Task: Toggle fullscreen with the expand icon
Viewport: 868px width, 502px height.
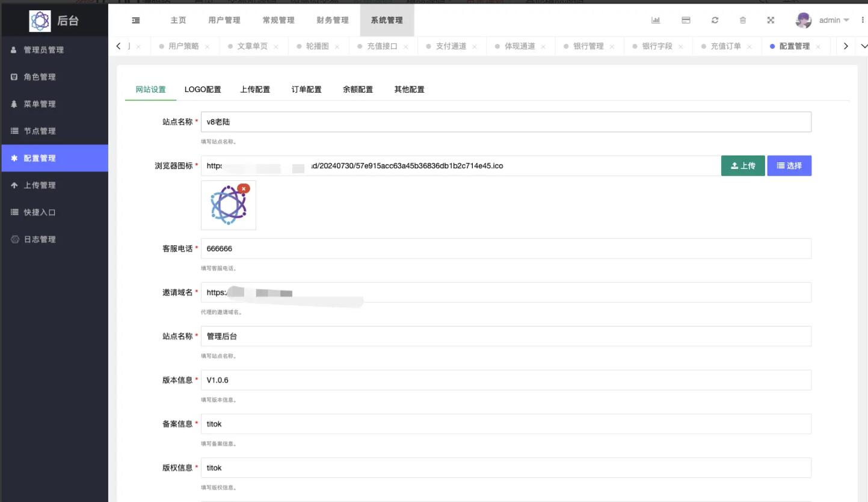Action: point(771,20)
